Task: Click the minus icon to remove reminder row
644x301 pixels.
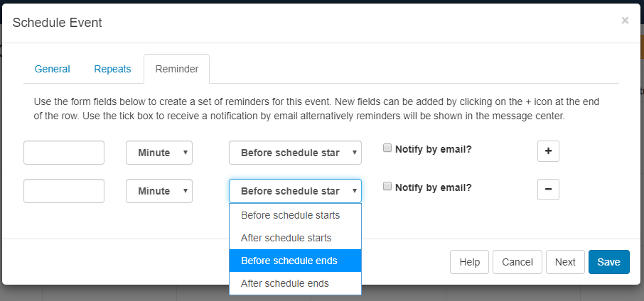Action: [x=548, y=190]
